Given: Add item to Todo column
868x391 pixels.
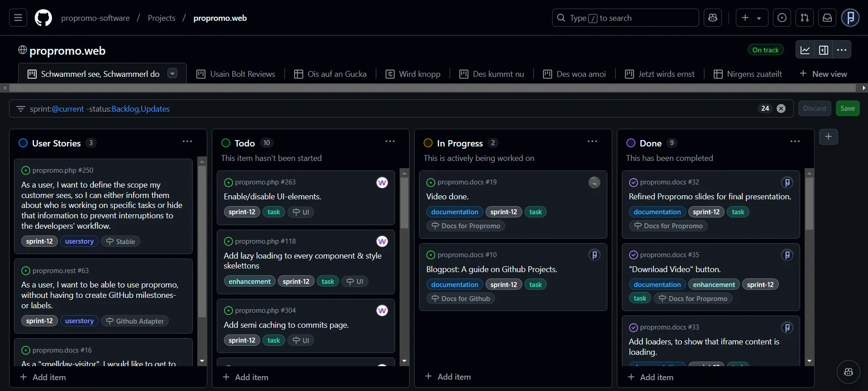Looking at the screenshot, I should (x=246, y=377).
